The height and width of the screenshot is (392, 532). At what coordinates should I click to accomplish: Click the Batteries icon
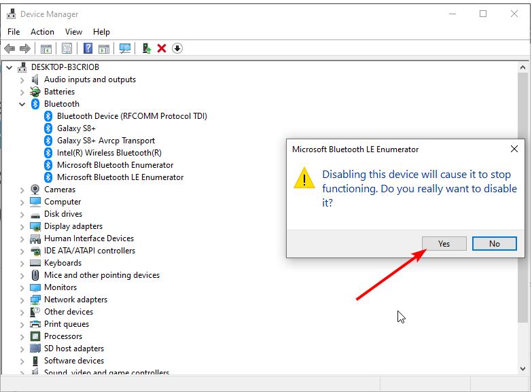click(35, 92)
